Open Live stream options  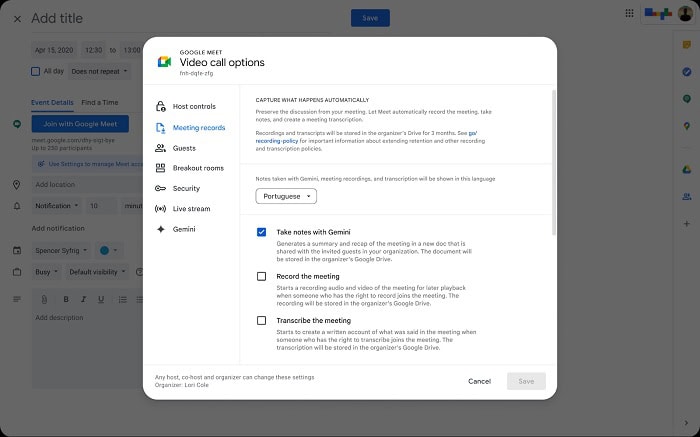coord(191,209)
